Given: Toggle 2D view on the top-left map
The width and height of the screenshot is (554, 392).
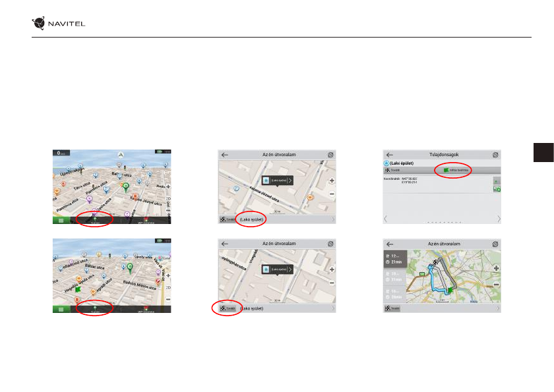Looking at the screenshot, I should click(x=168, y=198).
